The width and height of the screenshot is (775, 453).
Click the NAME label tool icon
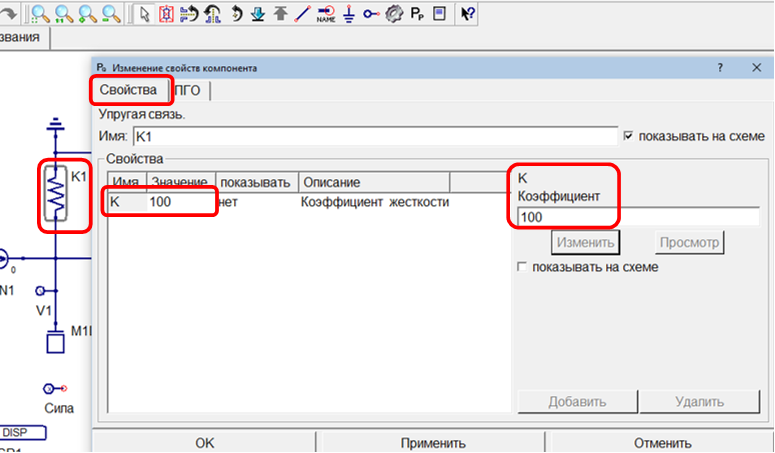326,14
